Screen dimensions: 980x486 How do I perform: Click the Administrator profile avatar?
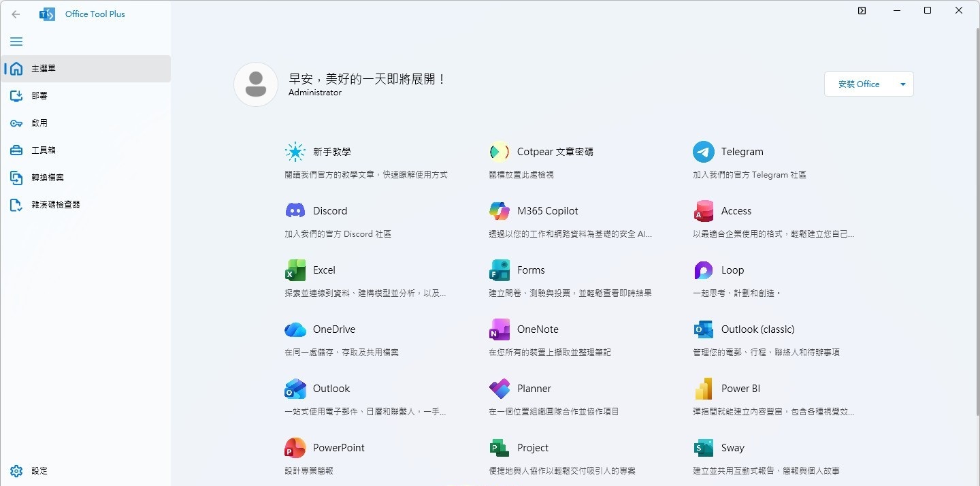coord(256,84)
